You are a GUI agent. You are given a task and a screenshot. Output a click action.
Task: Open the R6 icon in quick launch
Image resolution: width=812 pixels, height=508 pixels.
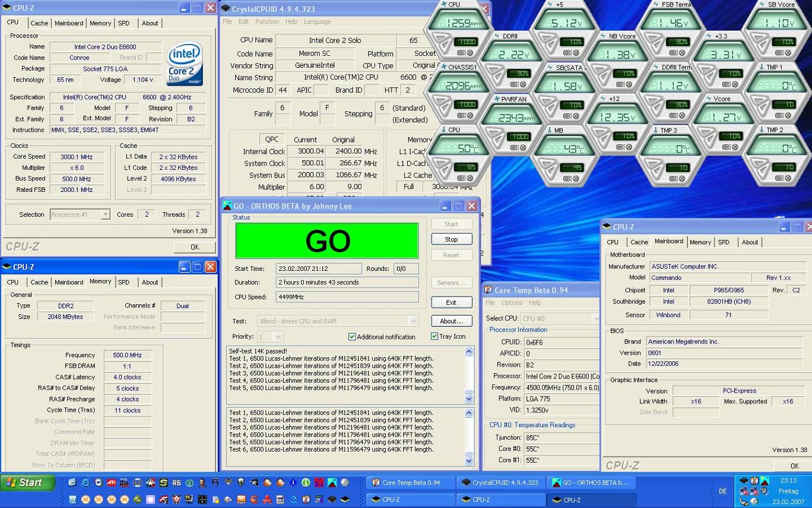click(176, 482)
